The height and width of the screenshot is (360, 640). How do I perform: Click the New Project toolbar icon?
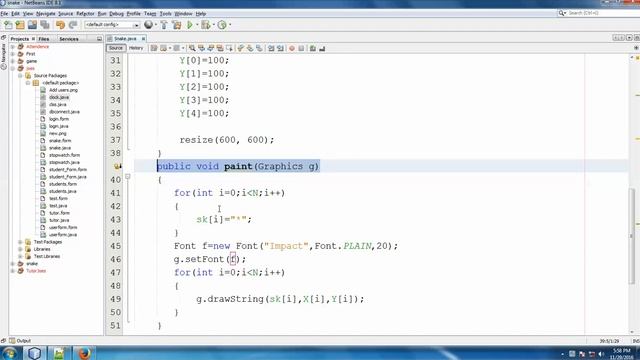[x=20, y=25]
